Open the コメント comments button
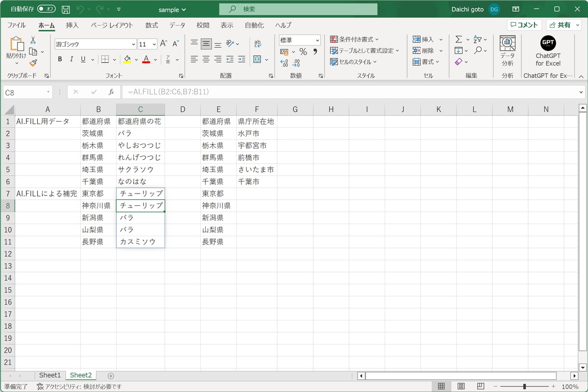 pyautogui.click(x=524, y=25)
